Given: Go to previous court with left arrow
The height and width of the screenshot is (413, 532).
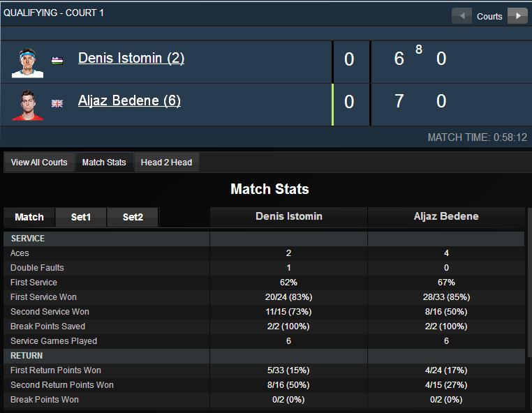Looking at the screenshot, I should (x=461, y=16).
